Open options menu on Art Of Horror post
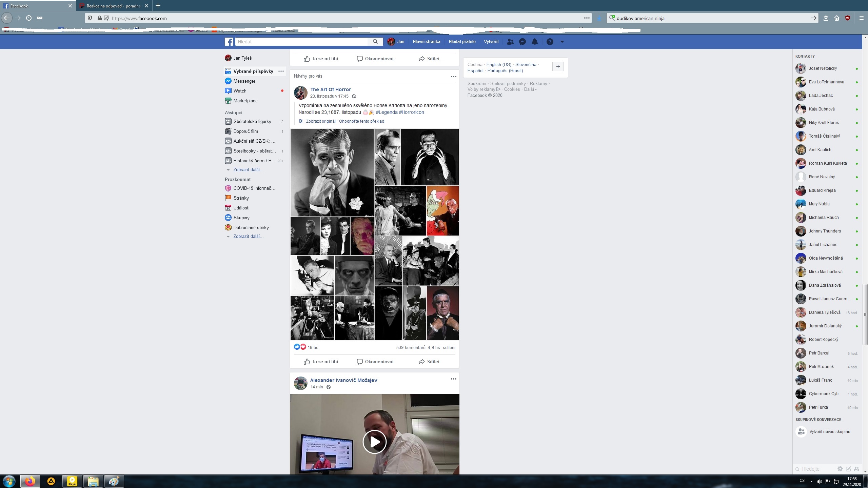Image resolution: width=868 pixels, height=488 pixels. coord(453,77)
